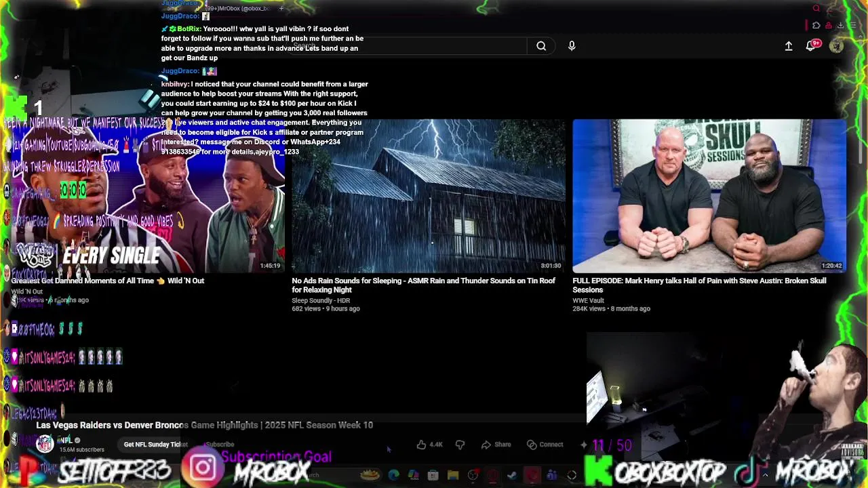Open the browser downloads icon
Screen dimensions: 868x488
[840, 25]
